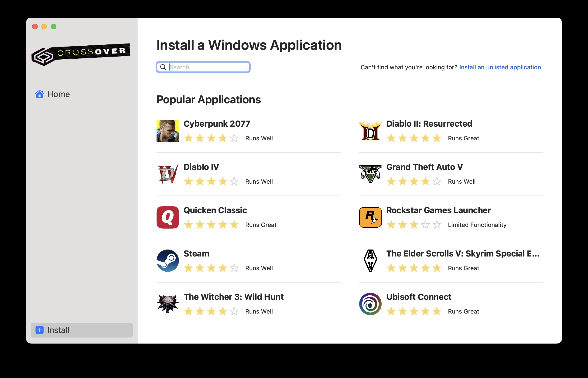This screenshot has width=588, height=378.
Task: Click the blue plus icon beside Install
Action: pyautogui.click(x=40, y=330)
